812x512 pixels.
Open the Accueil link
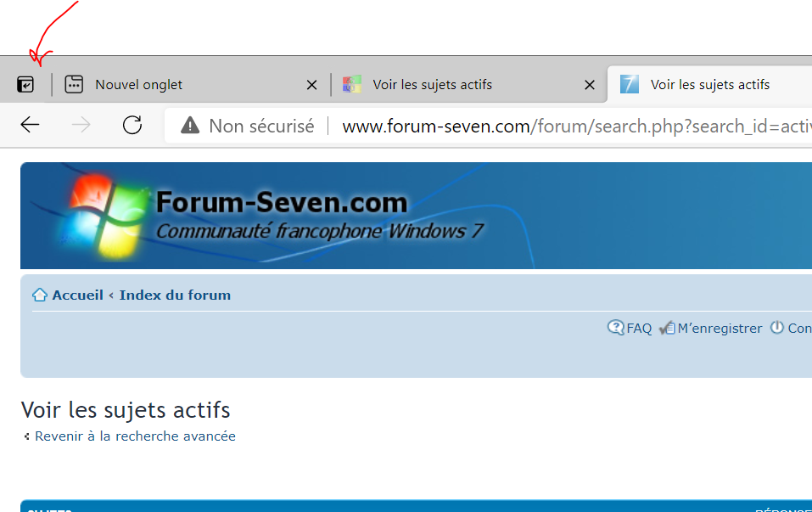78,295
